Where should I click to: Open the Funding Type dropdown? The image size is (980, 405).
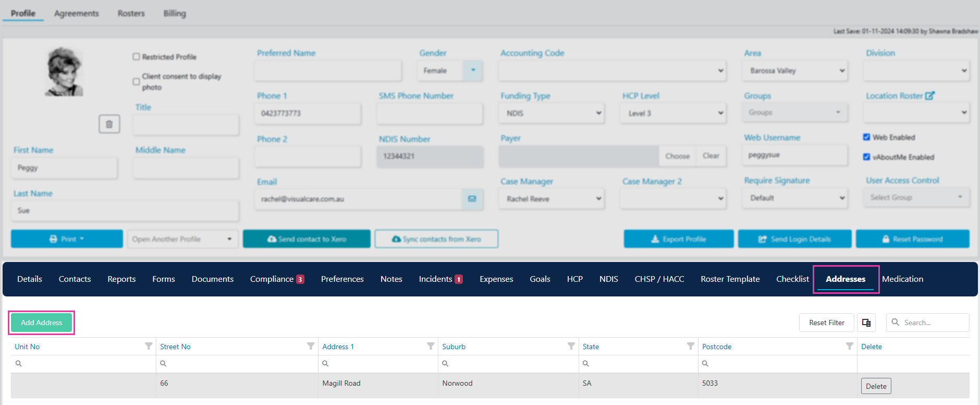[x=552, y=113]
